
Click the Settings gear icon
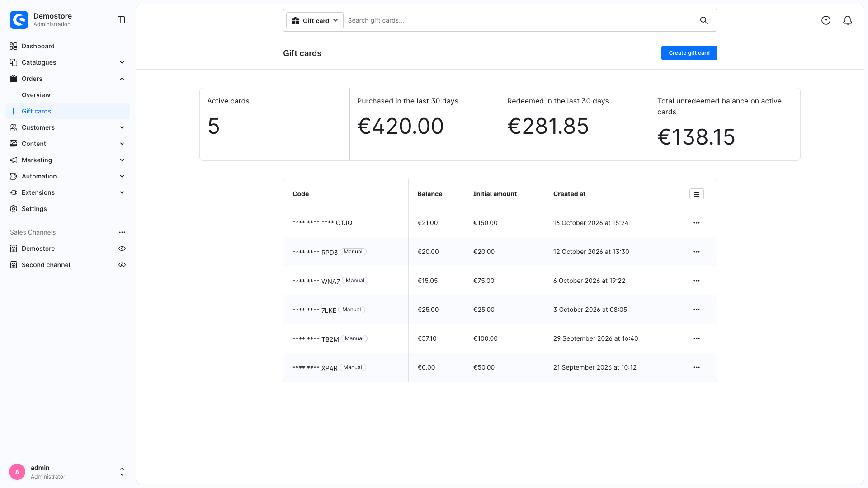(14, 209)
